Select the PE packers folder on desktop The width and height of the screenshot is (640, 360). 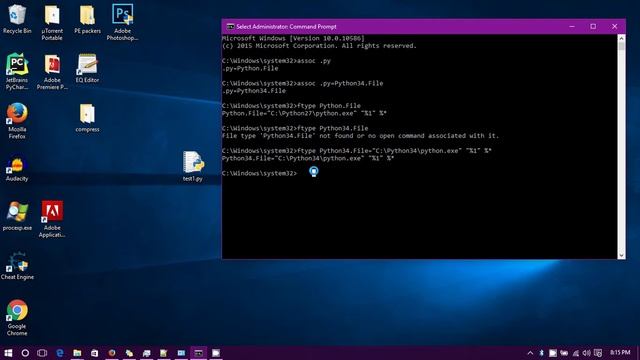[87, 19]
